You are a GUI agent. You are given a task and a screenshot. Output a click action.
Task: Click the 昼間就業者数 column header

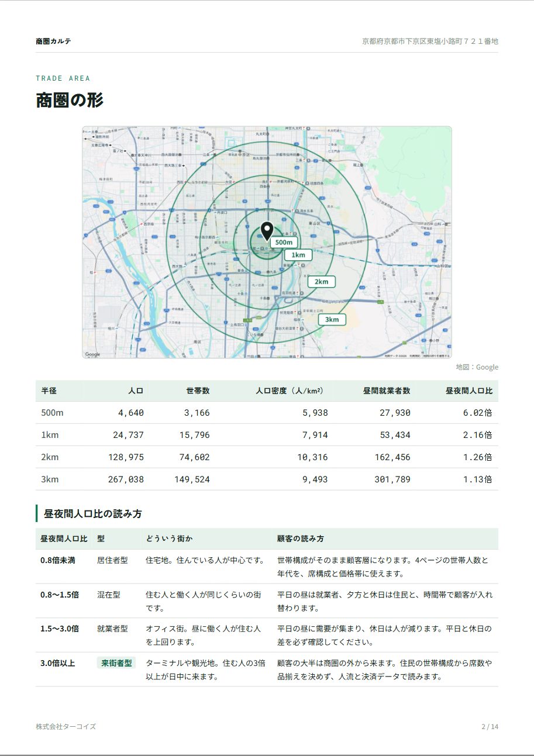387,391
